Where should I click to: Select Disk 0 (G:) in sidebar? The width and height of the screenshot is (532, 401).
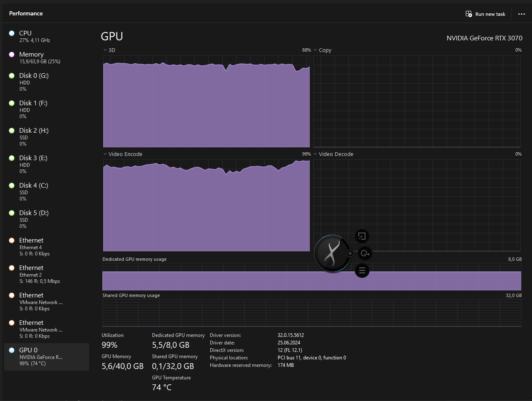pyautogui.click(x=47, y=82)
